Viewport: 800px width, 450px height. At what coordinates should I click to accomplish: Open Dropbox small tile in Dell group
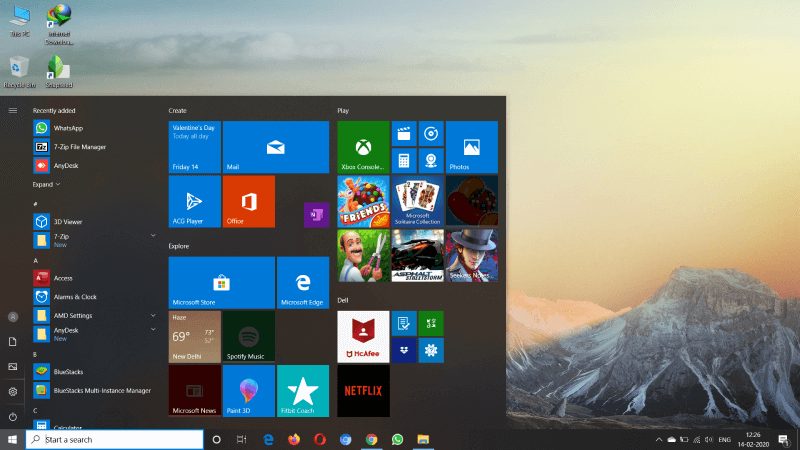pyautogui.click(x=404, y=351)
